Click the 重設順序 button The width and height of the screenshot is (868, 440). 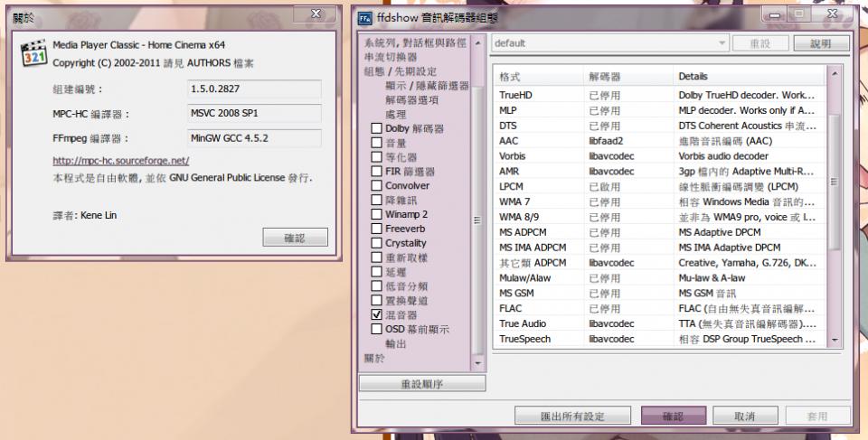click(x=422, y=384)
